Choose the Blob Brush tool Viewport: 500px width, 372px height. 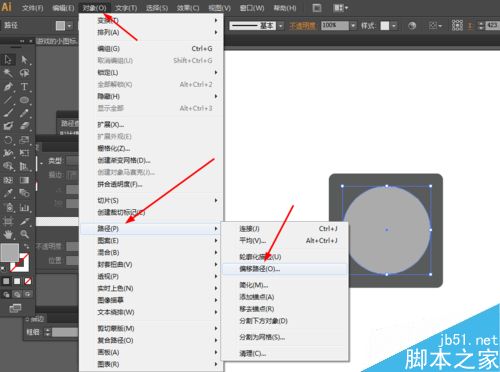pyautogui.click(x=8, y=126)
